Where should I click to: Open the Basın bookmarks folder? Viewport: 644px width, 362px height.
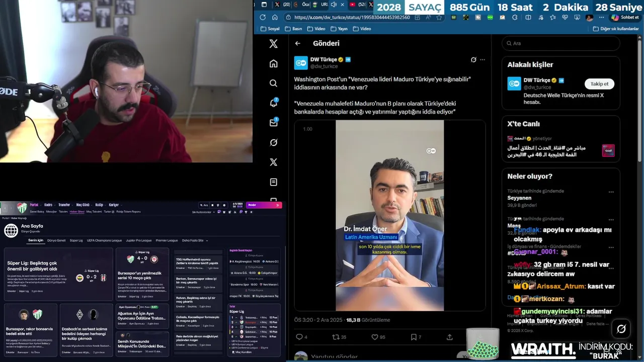tap(293, 29)
